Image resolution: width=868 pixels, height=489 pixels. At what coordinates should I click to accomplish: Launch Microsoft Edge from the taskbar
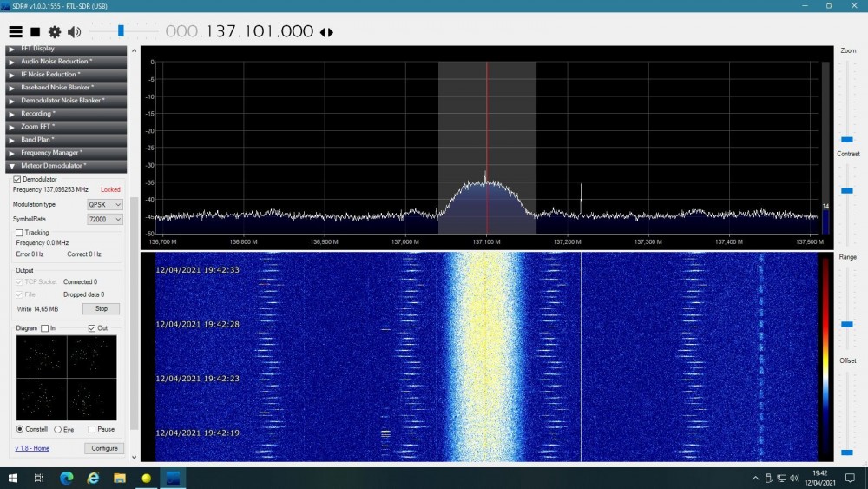67,478
